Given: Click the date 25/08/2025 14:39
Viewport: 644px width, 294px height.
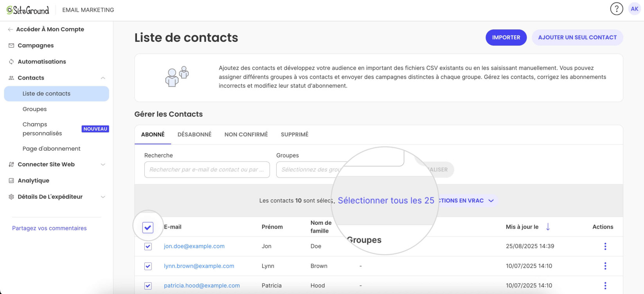Looking at the screenshot, I should coord(530,246).
